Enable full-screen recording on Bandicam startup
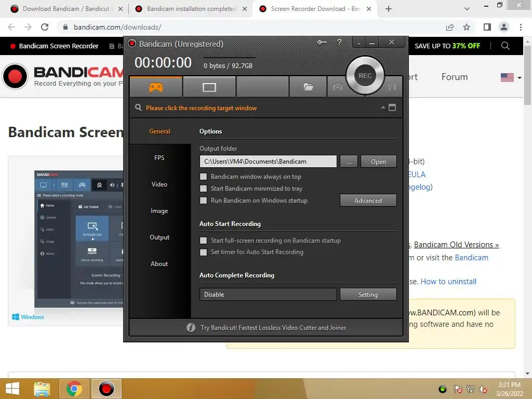The image size is (532, 399). pyautogui.click(x=203, y=240)
